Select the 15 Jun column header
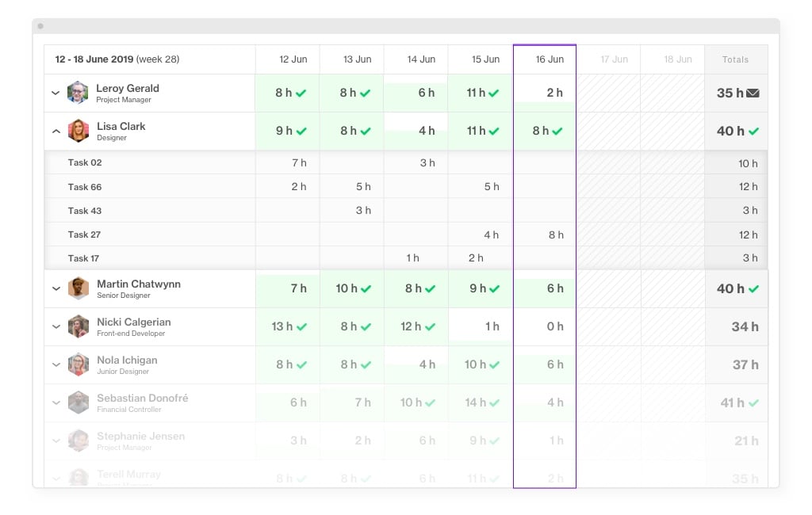Viewport: 812px width, 515px height. 486,59
